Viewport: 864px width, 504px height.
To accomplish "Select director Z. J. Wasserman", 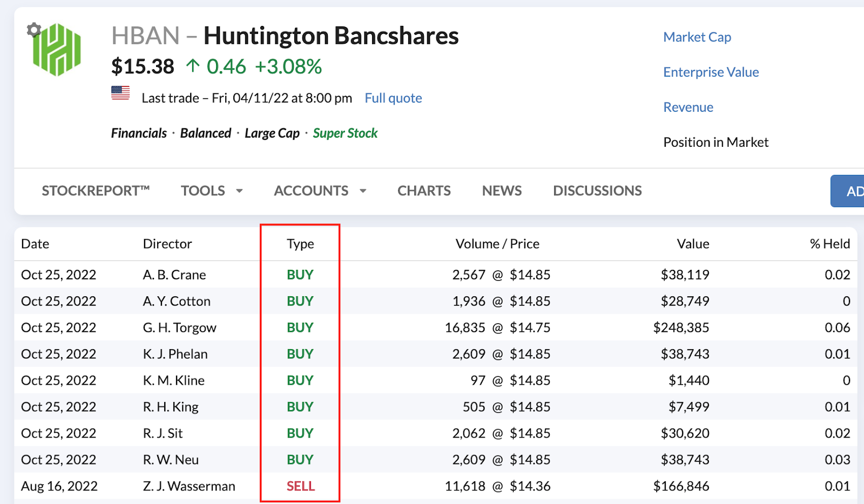I will pyautogui.click(x=189, y=487).
